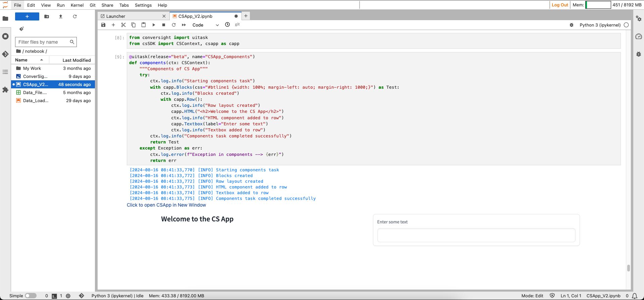Click 'Click to open CSApp in New Window' link
Screen dimensions: 644x300
166,205
